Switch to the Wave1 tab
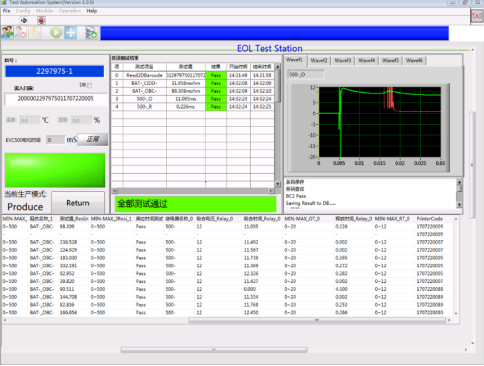Image resolution: width=484 pixels, height=366 pixels. (295, 60)
